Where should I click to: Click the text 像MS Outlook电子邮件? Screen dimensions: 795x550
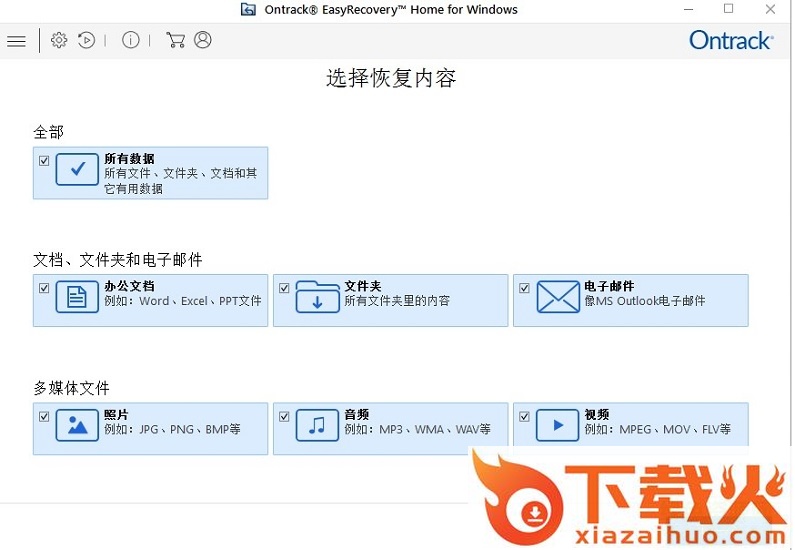[x=644, y=301]
